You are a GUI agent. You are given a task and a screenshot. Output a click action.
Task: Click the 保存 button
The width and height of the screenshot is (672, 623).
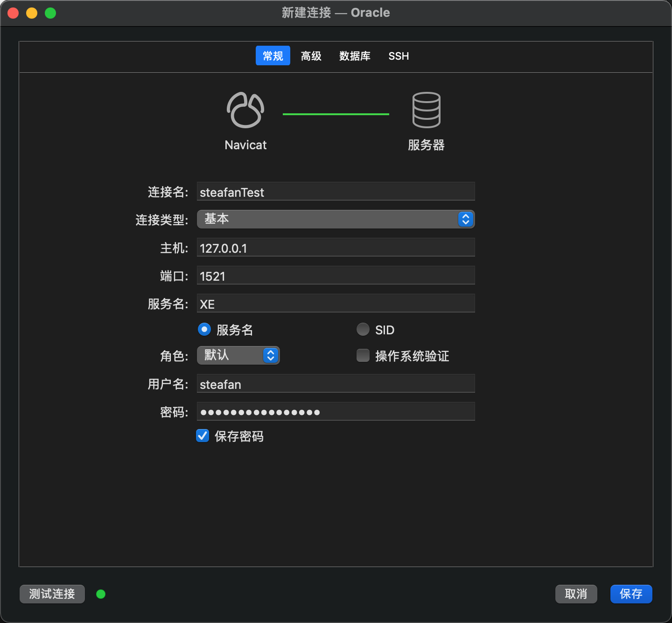pos(631,594)
